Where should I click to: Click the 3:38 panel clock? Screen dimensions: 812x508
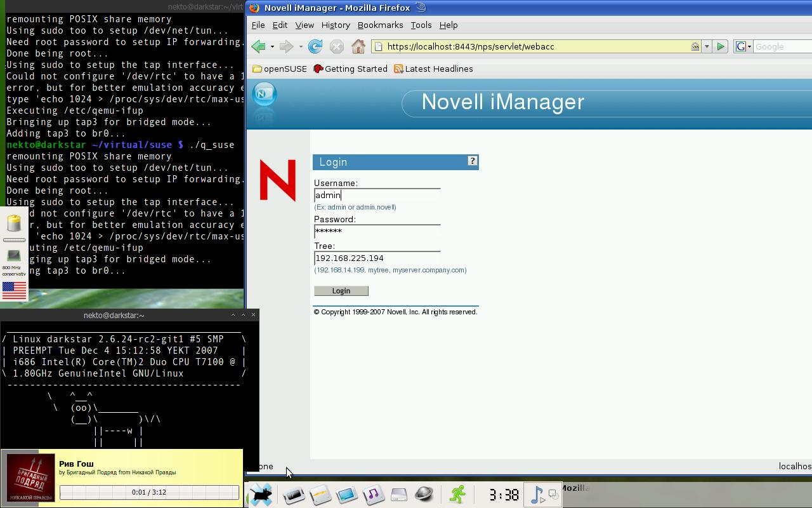(503, 495)
